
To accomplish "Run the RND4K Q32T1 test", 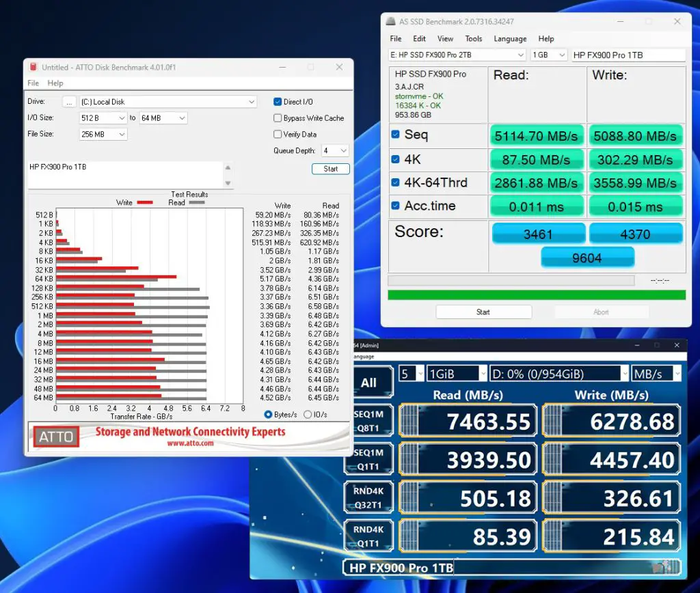I will coord(368,497).
